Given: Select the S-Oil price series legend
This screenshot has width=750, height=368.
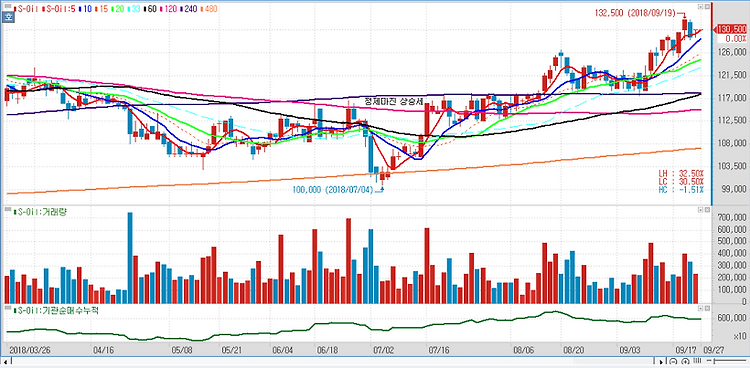Looking at the screenshot, I should [26, 9].
